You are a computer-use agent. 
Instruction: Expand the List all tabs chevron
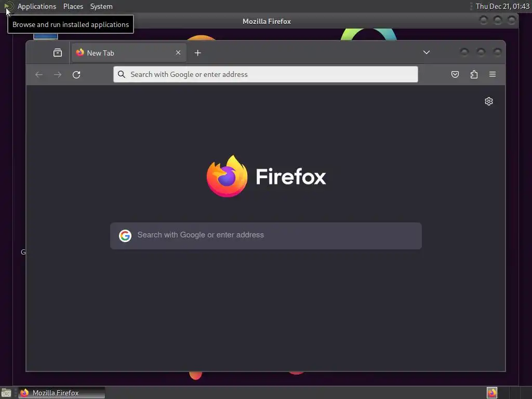(427, 52)
